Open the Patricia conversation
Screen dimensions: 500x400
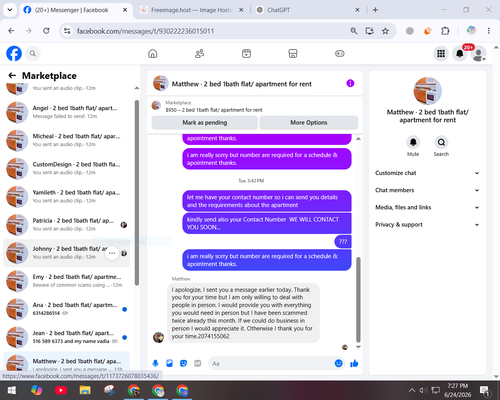[x=67, y=225]
